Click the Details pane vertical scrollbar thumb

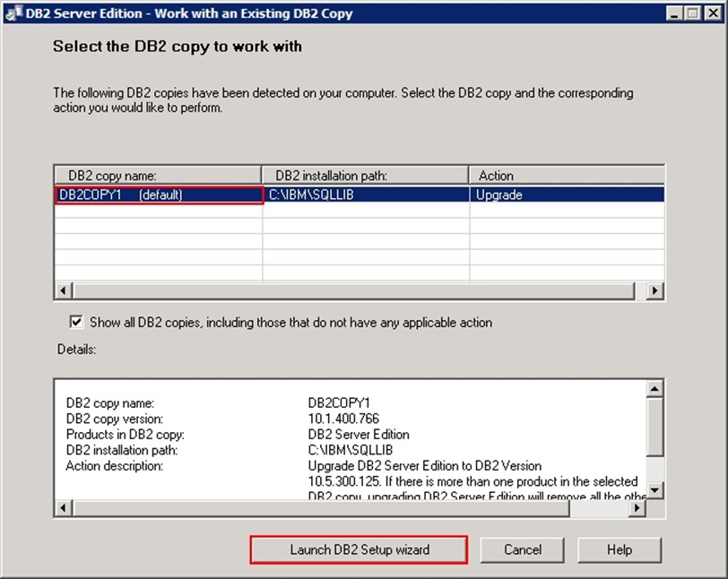[655, 428]
